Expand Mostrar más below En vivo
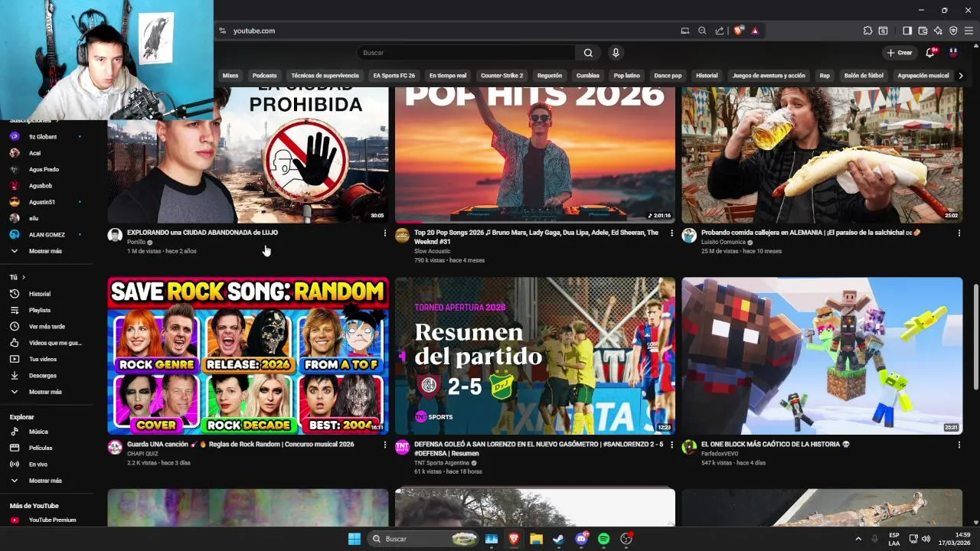 [x=46, y=481]
